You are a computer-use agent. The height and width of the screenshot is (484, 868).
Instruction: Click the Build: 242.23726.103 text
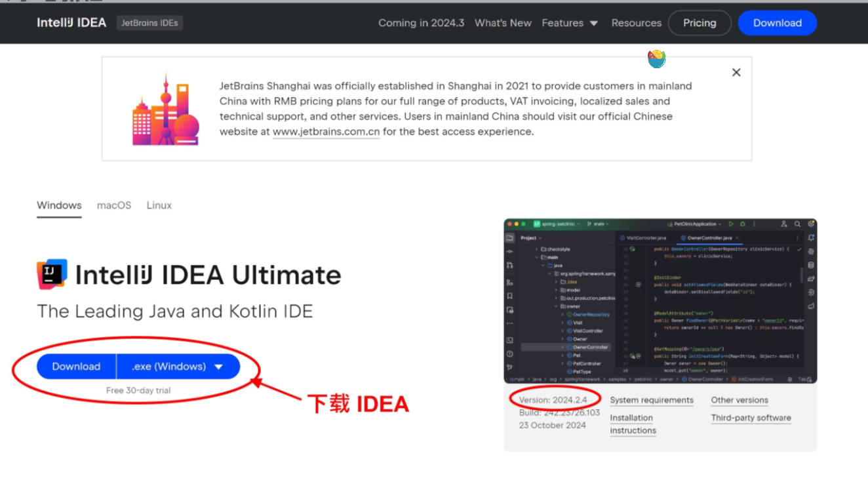click(559, 413)
